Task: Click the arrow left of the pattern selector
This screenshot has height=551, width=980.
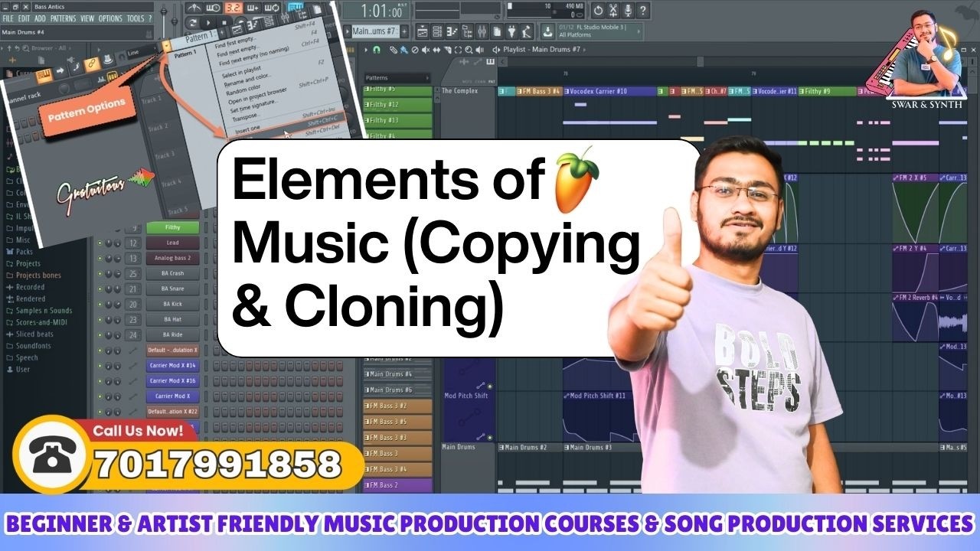Action: pyautogui.click(x=347, y=31)
